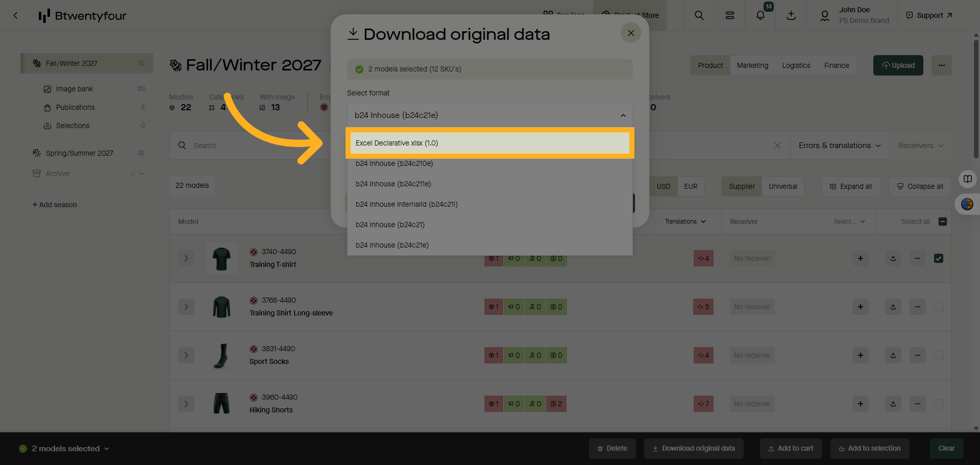This screenshot has height=465, width=980.
Task: Open notifications bell showing 14 alerts
Action: 760,15
